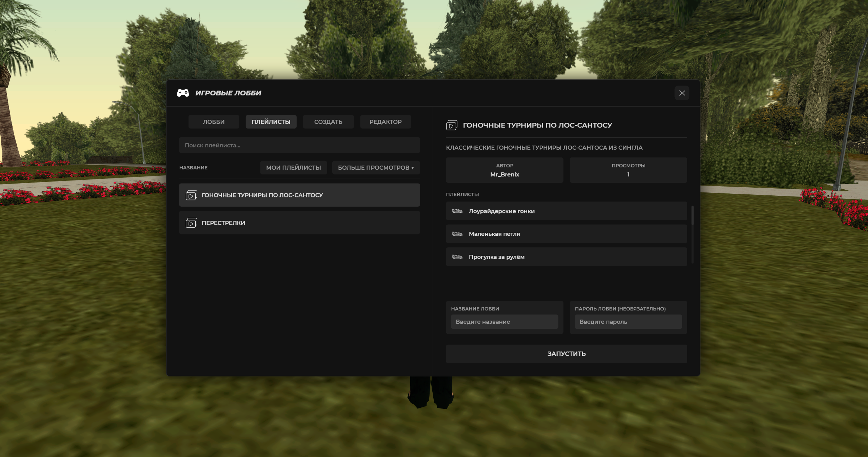Click the playlist icon in the details header

[452, 125]
